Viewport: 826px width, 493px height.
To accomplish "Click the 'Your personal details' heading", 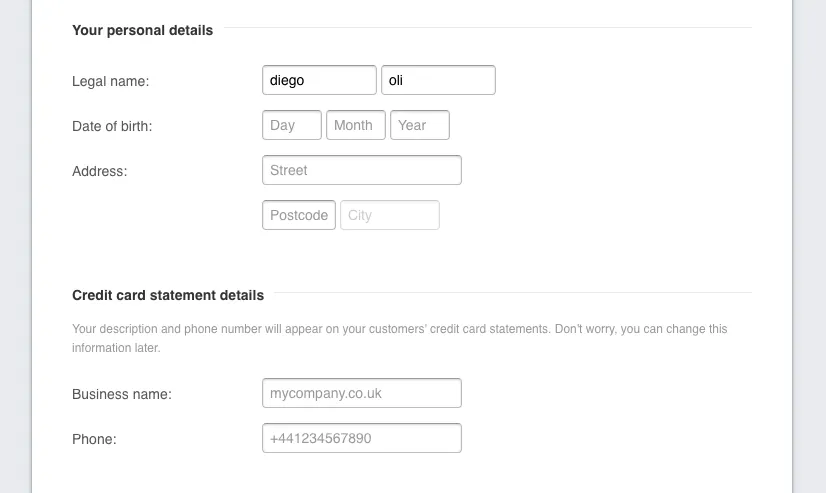I will point(142,30).
